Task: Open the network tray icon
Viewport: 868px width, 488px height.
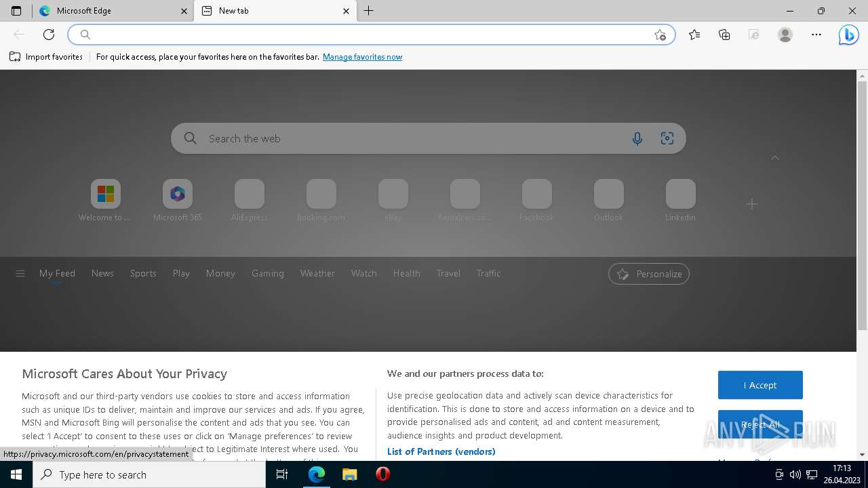Action: coord(812,474)
